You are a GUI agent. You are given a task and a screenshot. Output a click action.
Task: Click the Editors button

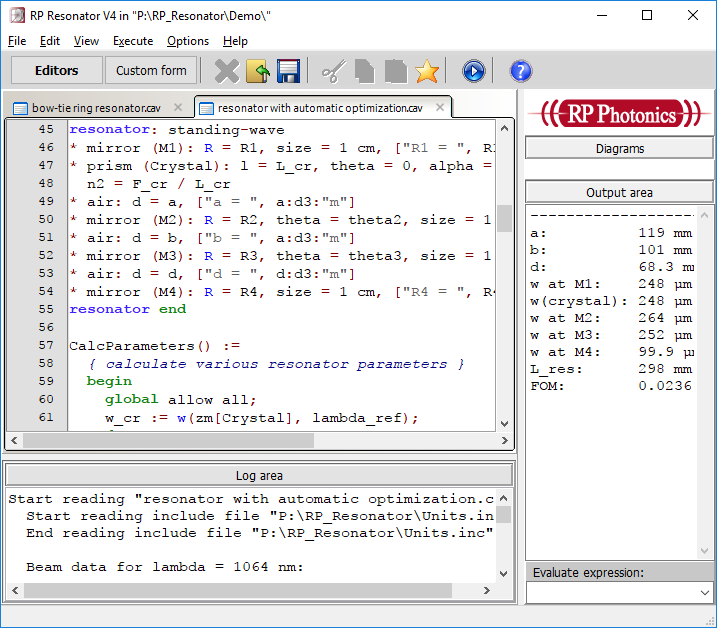pyautogui.click(x=57, y=70)
